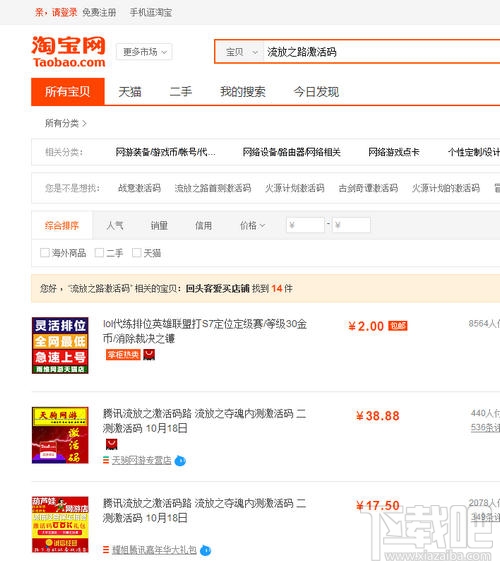This screenshot has width=500, height=566.
Task: Click the 免费注册 link
Action: point(99,12)
